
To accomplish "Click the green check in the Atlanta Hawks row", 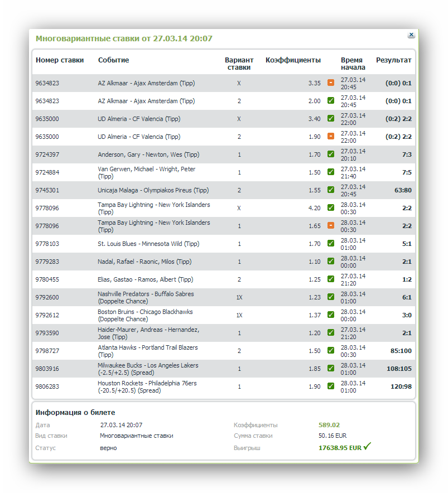I will pyautogui.click(x=331, y=350).
